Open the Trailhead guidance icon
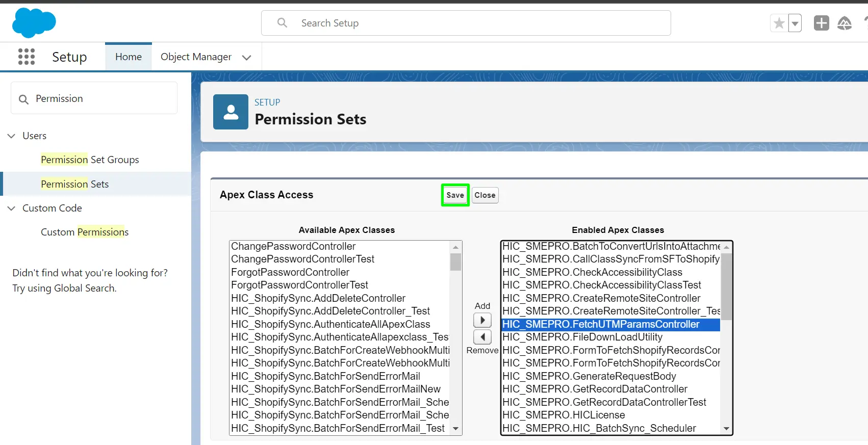This screenshot has height=445, width=868. (845, 23)
